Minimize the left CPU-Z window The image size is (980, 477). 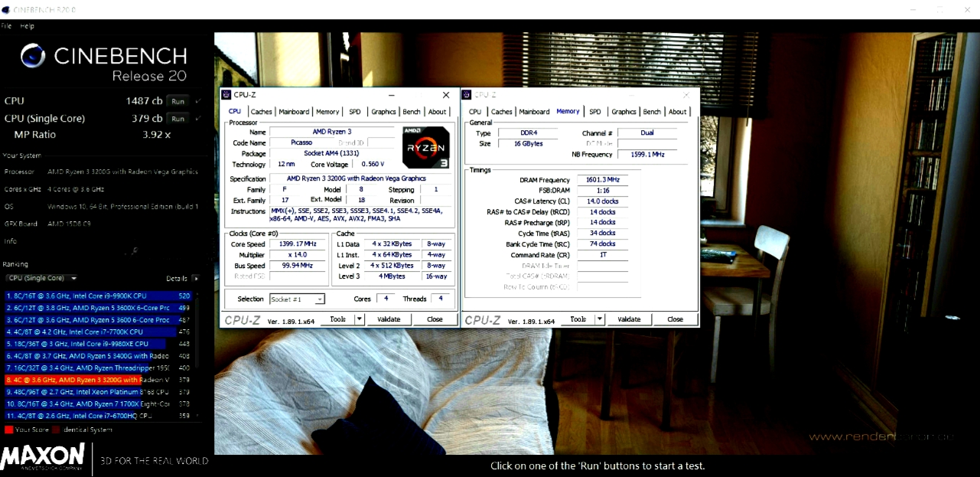click(x=392, y=95)
